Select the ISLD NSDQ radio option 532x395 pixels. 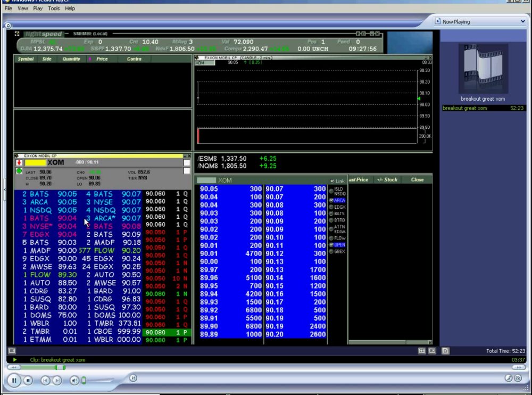tap(331, 191)
